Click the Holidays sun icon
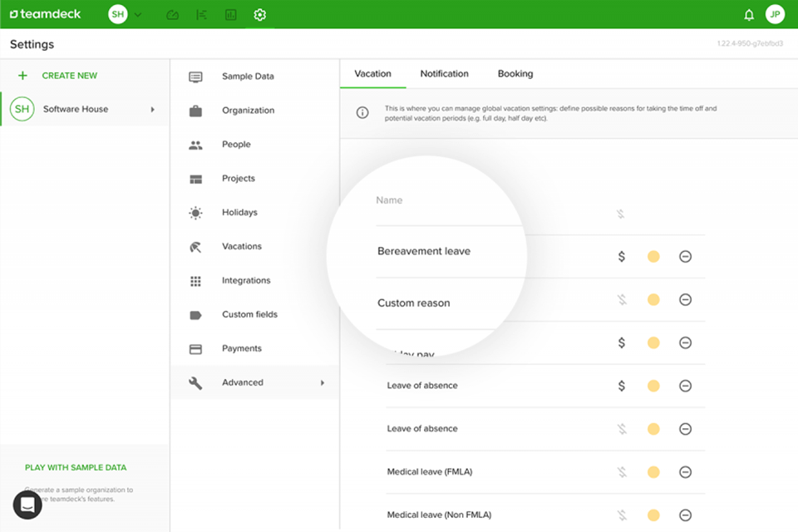Viewport: 798px width, 532px height. click(195, 213)
